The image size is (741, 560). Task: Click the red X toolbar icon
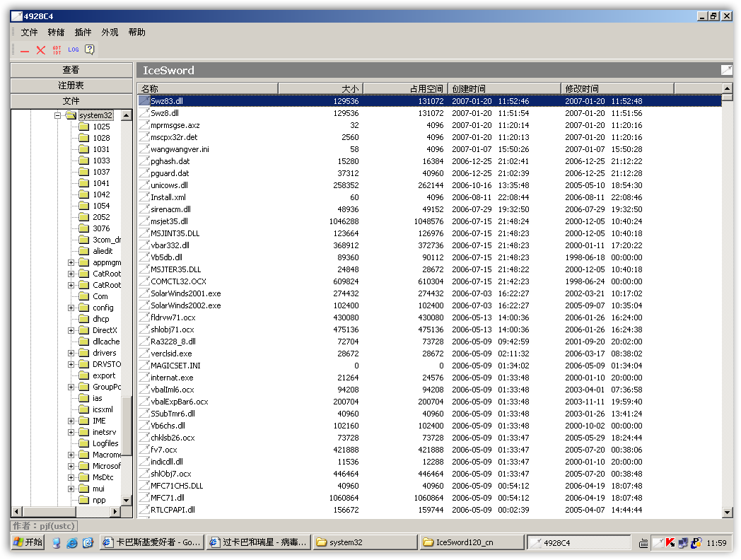(41, 50)
